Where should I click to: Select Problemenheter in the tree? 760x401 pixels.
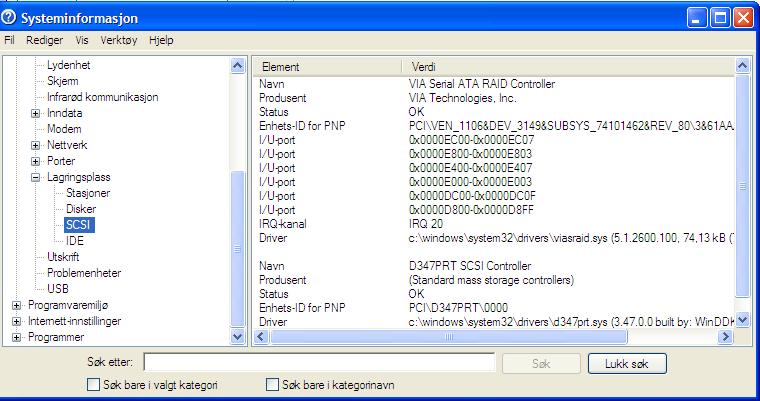[84, 273]
